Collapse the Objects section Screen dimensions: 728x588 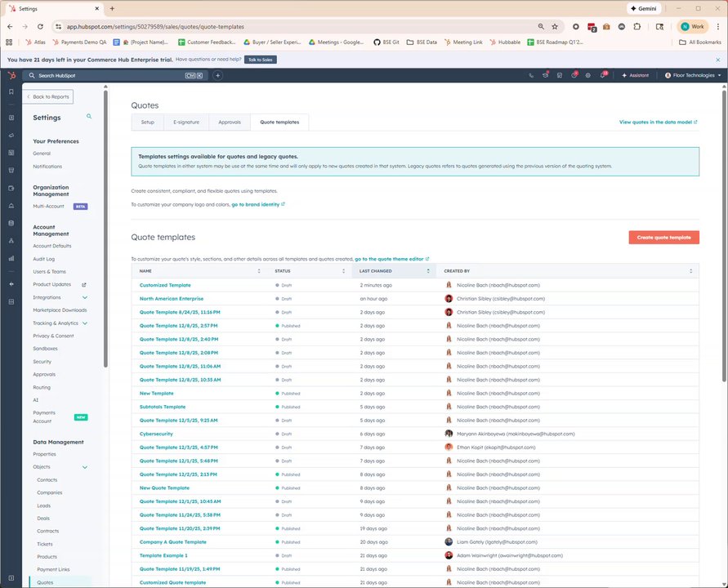tap(85, 467)
